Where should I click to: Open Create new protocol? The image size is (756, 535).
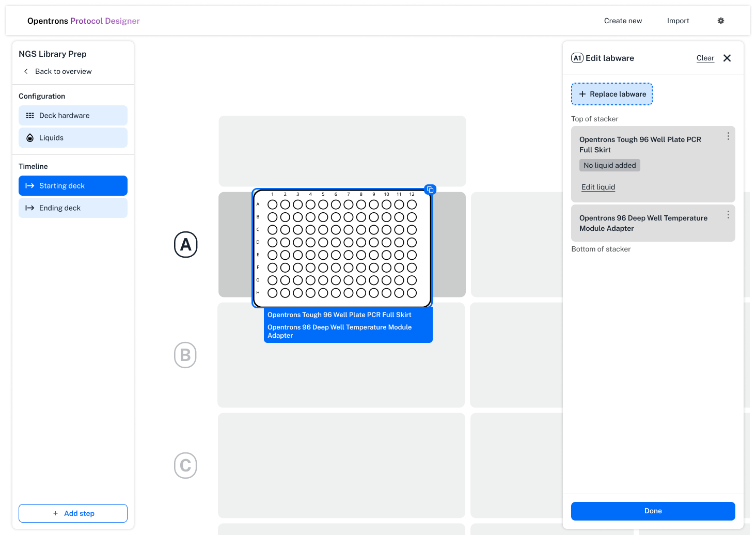pyautogui.click(x=623, y=21)
